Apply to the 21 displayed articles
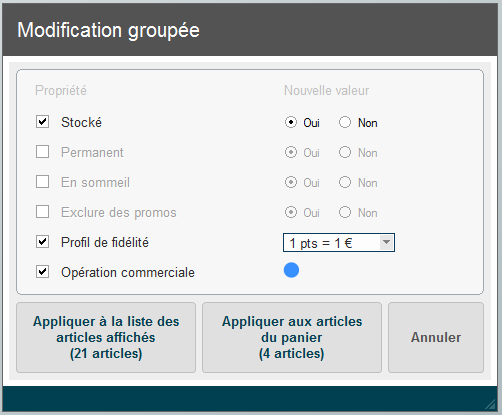502x415 pixels. [x=106, y=337]
